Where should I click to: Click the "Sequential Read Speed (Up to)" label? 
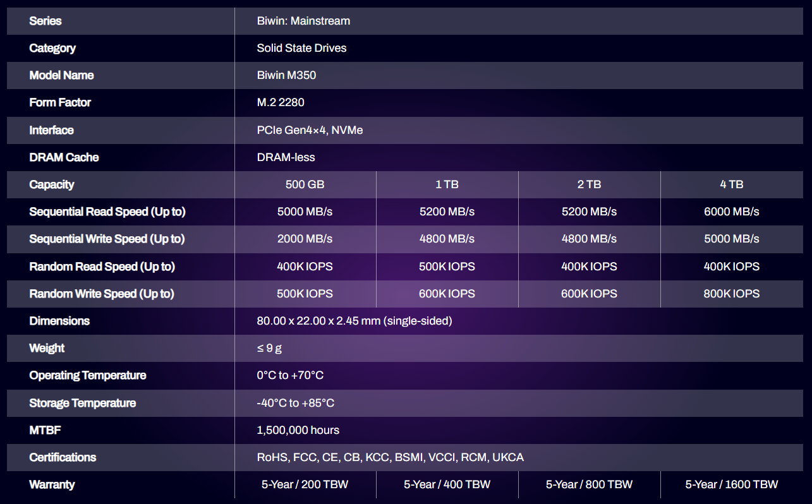point(107,212)
